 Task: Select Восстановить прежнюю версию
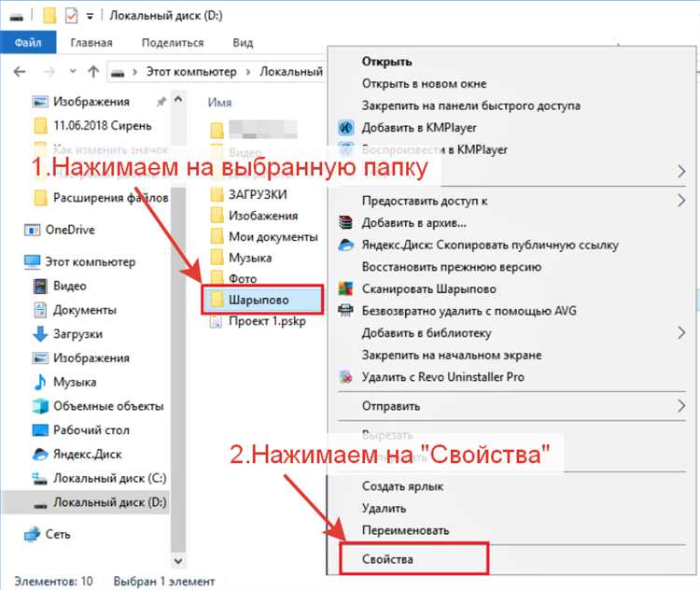(512, 267)
